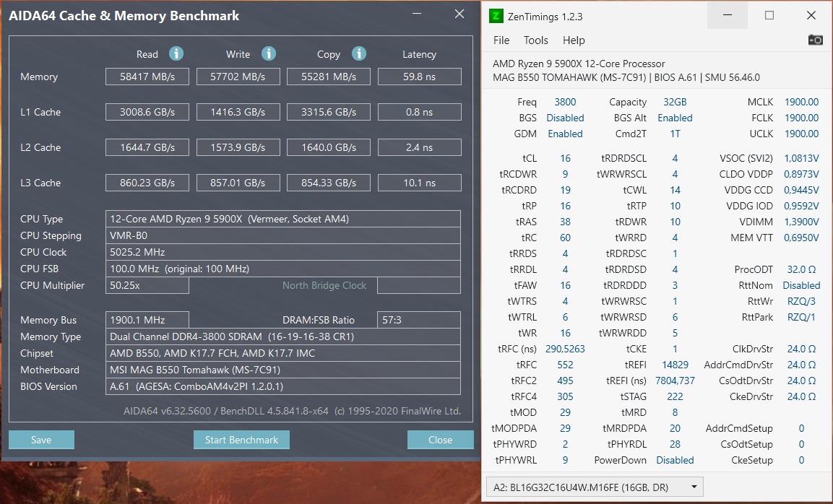
Task: Click the info icon next to Write
Action: tap(269, 53)
